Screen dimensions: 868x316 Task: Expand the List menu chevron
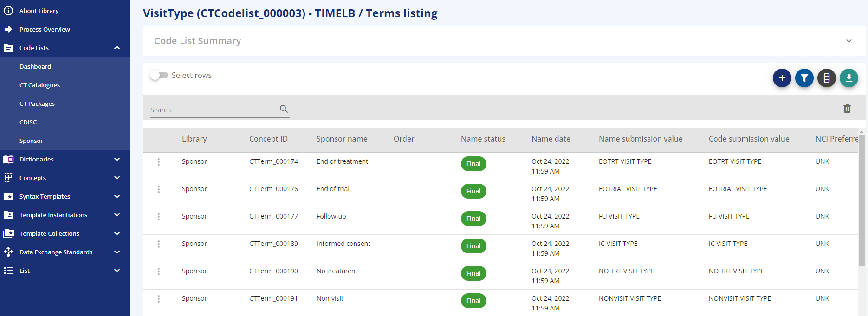click(117, 271)
